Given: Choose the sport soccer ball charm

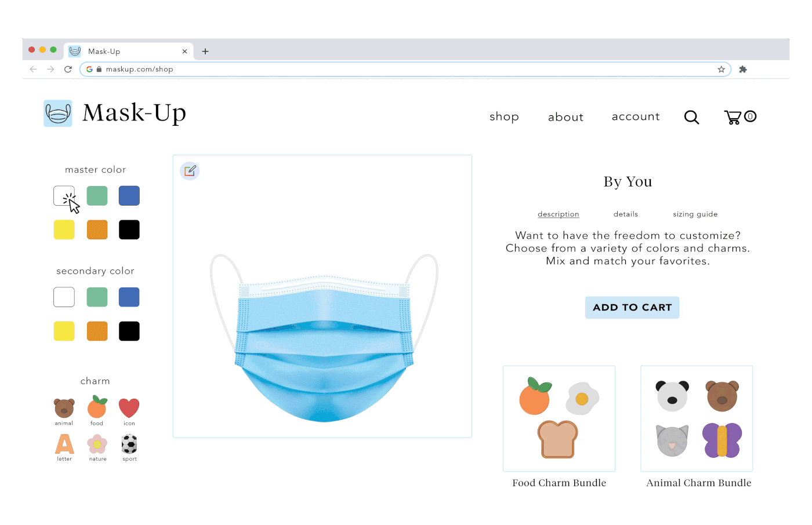Looking at the screenshot, I should (x=129, y=444).
